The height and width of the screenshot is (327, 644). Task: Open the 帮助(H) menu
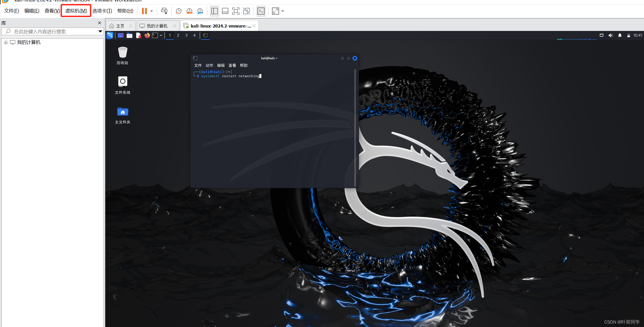pos(125,11)
